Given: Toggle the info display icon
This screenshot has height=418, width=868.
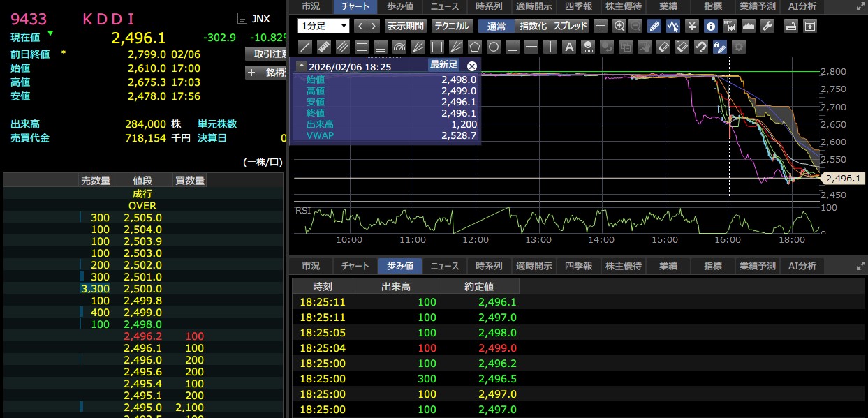Looking at the screenshot, I should 710,27.
